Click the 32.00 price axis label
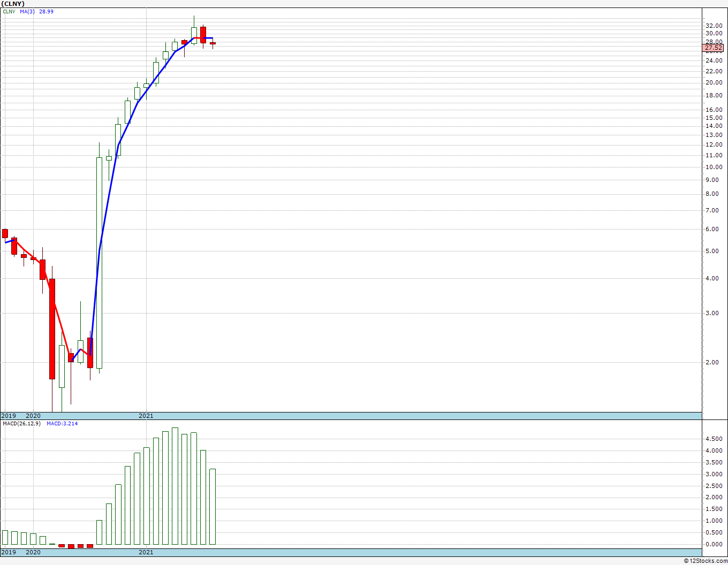The width and height of the screenshot is (728, 565). [714, 26]
